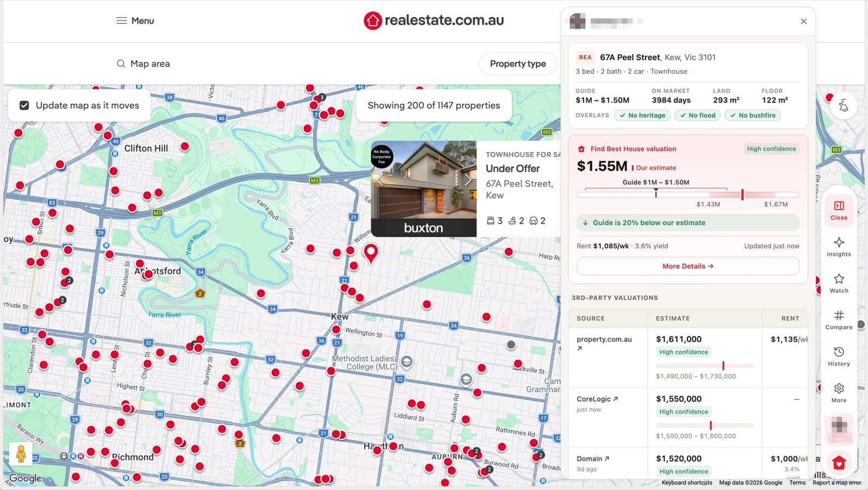
Task: Click the Methodist Ladies' College school marker
Action: (407, 362)
